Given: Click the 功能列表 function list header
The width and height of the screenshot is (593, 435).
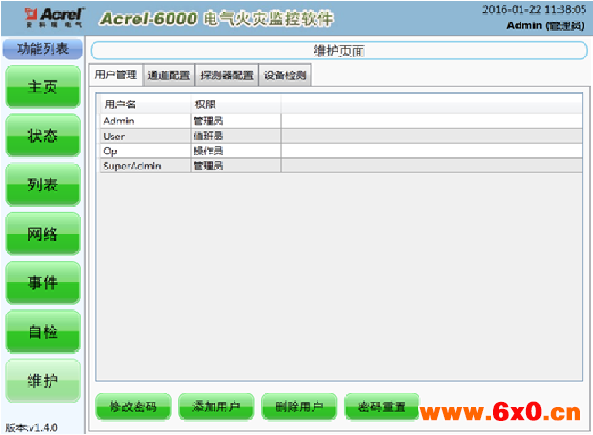Looking at the screenshot, I should [x=43, y=49].
